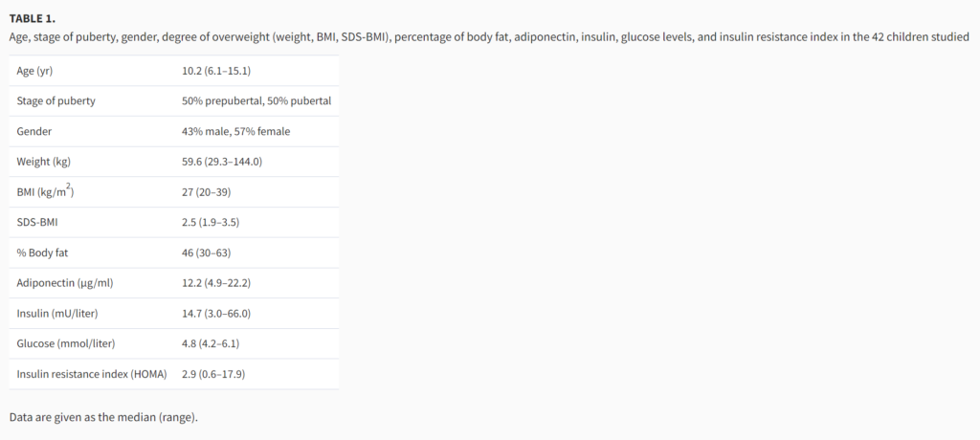980x440 pixels.
Task: Select the Insulin value 14.7 (3.0–66.0)
Action: pyautogui.click(x=216, y=313)
